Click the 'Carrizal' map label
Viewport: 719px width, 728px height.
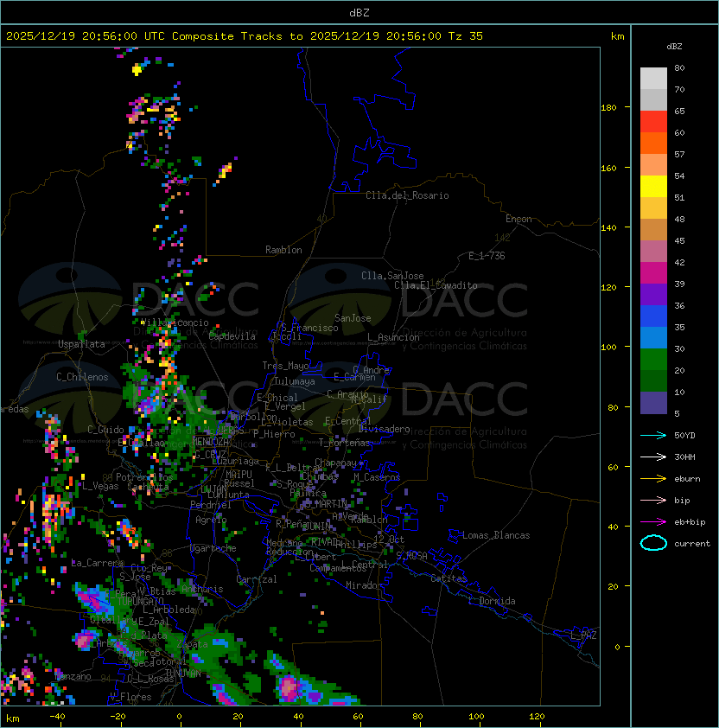257,579
